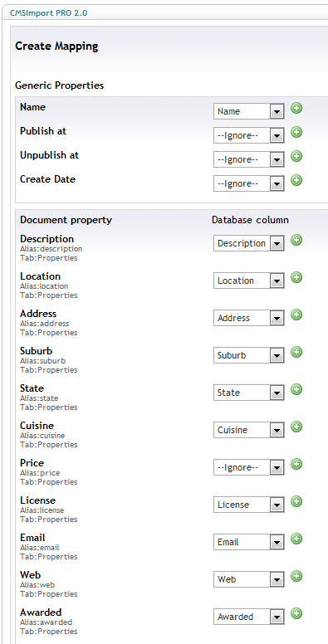Open the State column dropdown

[x=248, y=393]
